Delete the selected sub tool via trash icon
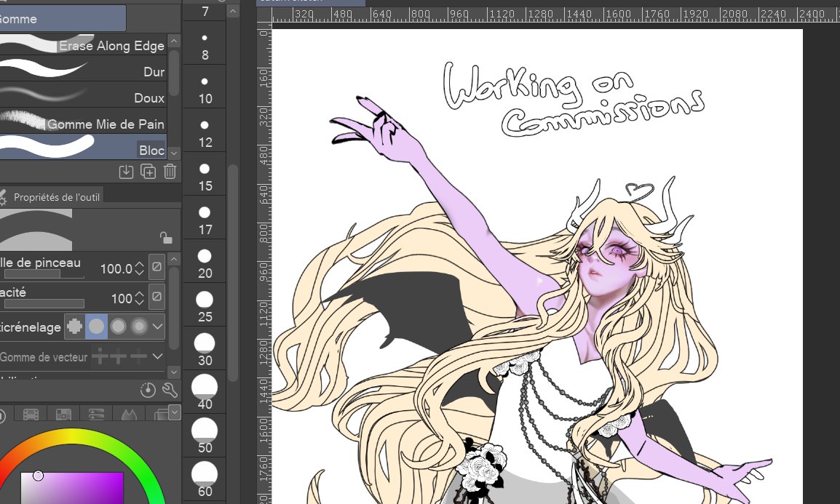The image size is (840, 504). click(x=170, y=172)
